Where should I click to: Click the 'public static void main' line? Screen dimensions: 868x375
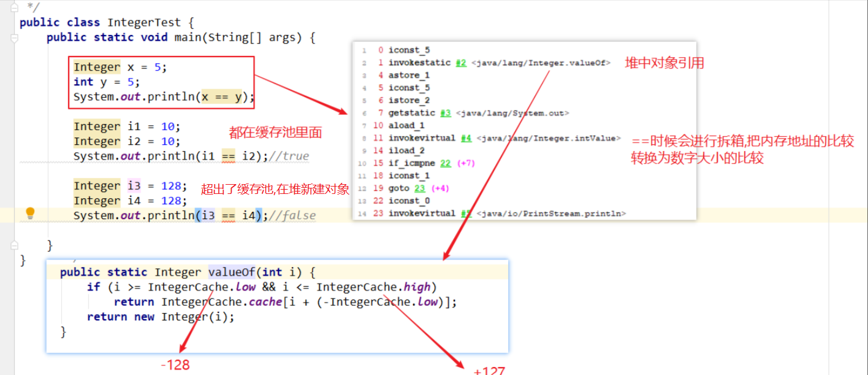point(181,37)
